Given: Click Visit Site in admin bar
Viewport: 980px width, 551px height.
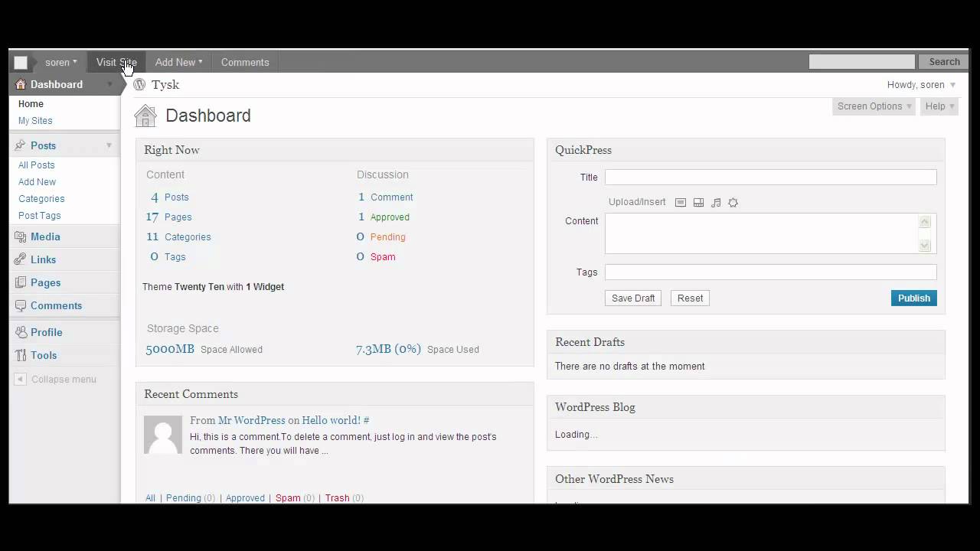Looking at the screenshot, I should click(116, 62).
